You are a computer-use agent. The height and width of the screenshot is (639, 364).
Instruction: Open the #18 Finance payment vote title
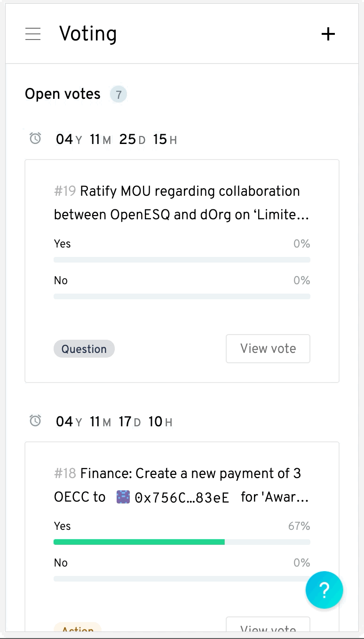182,485
